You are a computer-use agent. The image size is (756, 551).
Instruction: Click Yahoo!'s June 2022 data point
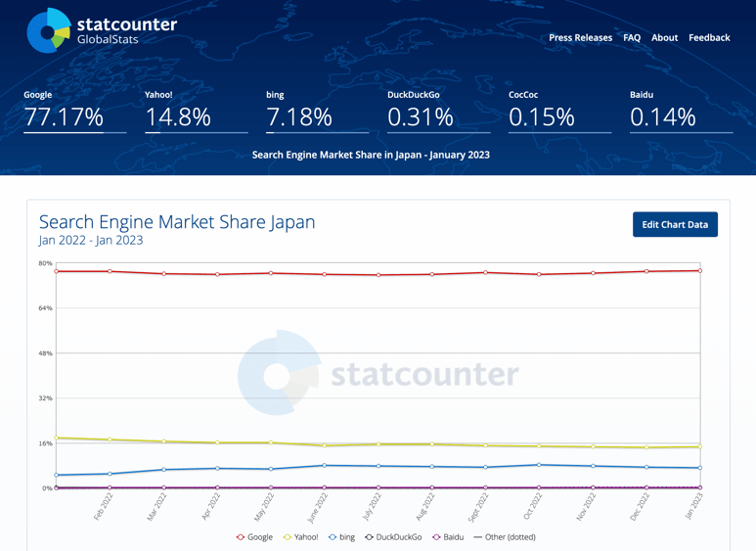click(325, 445)
